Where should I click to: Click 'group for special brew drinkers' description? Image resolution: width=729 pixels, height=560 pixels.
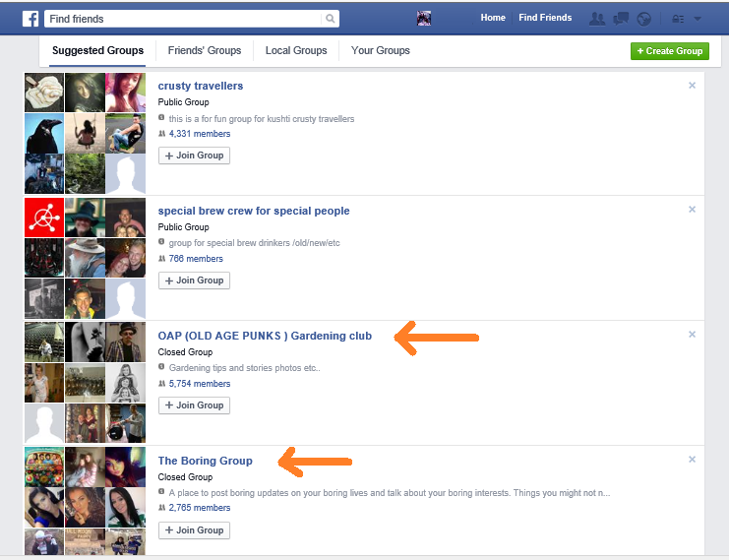[x=254, y=243]
